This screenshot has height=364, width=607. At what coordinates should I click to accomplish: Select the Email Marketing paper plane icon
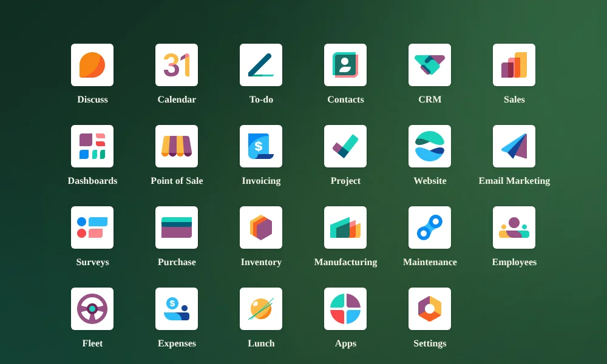point(514,146)
